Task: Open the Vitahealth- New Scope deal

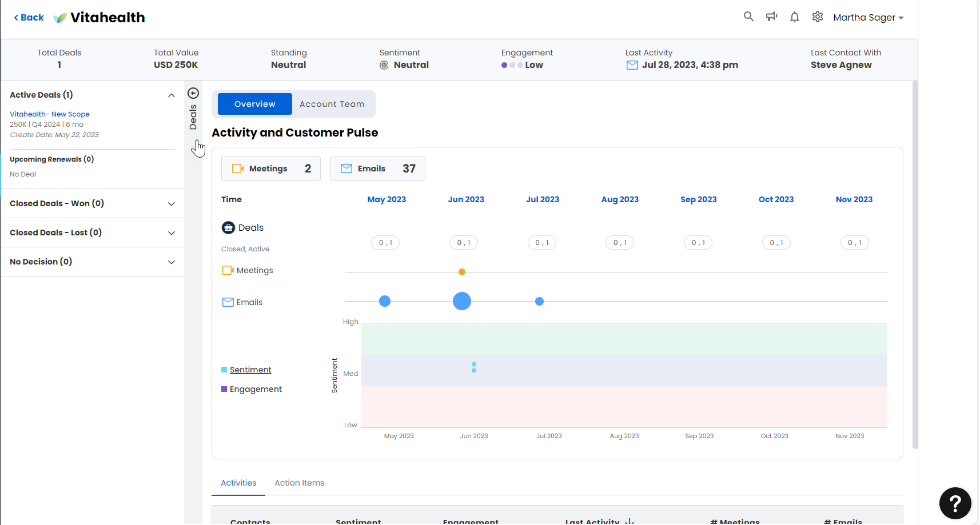Action: click(x=50, y=114)
